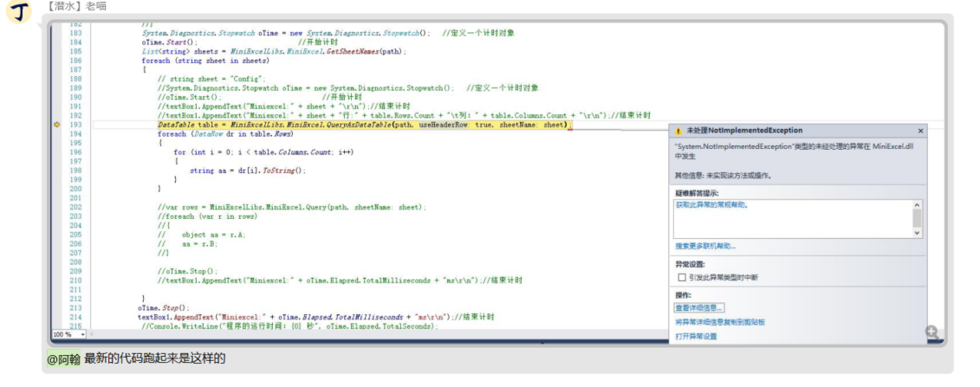Click the '//oTime.Stop();' comment on line 209
980x387 pixels.
pyautogui.click(x=188, y=271)
